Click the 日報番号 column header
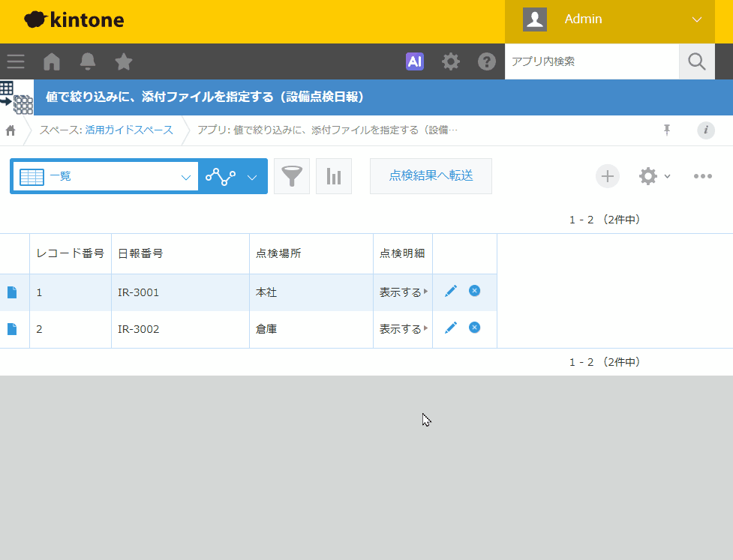The height and width of the screenshot is (560, 733). click(181, 253)
